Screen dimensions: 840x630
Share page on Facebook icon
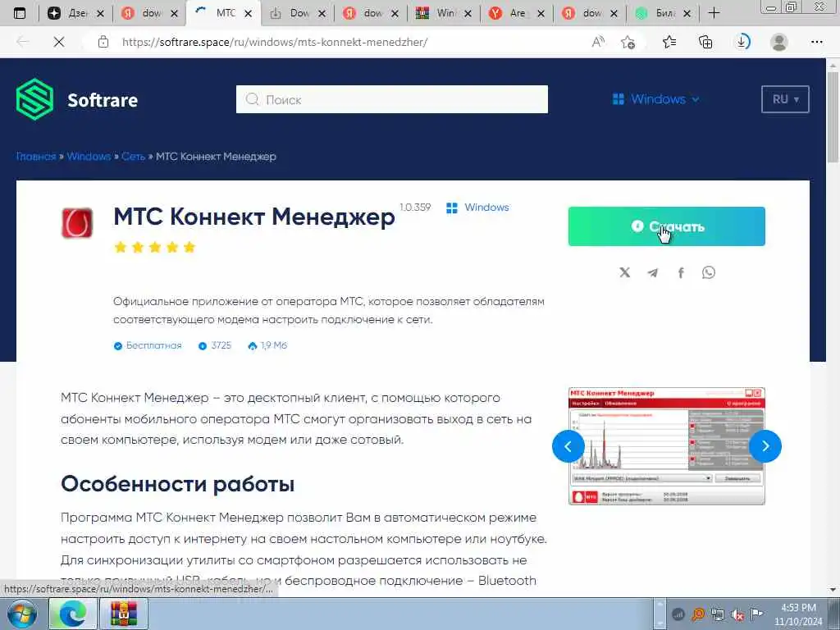(x=681, y=272)
